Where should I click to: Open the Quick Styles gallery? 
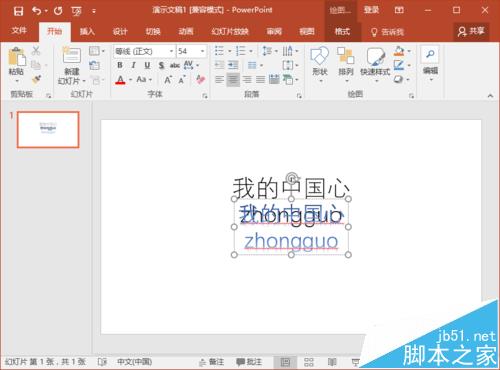pyautogui.click(x=375, y=65)
